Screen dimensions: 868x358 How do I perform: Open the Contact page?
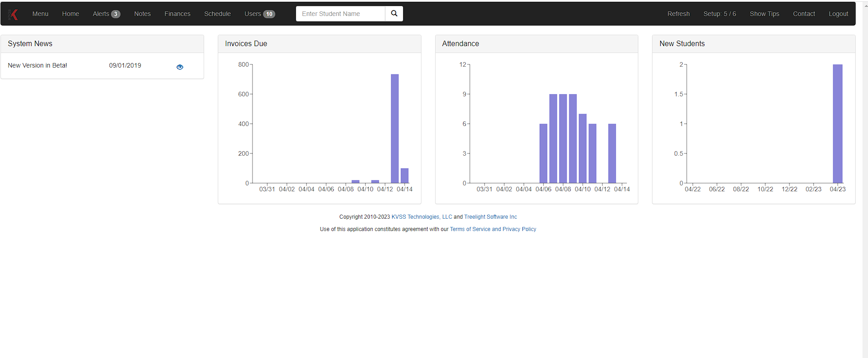pos(804,14)
